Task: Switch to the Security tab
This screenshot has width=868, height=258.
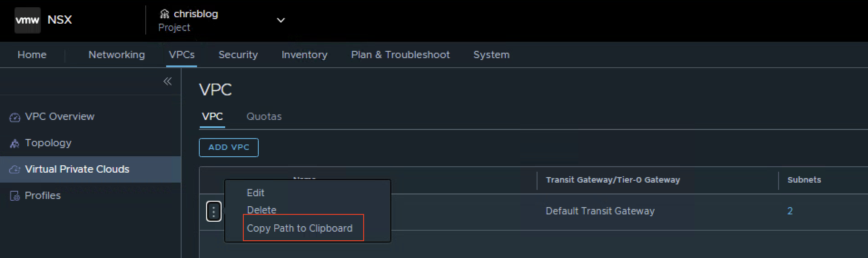Action: (238, 55)
